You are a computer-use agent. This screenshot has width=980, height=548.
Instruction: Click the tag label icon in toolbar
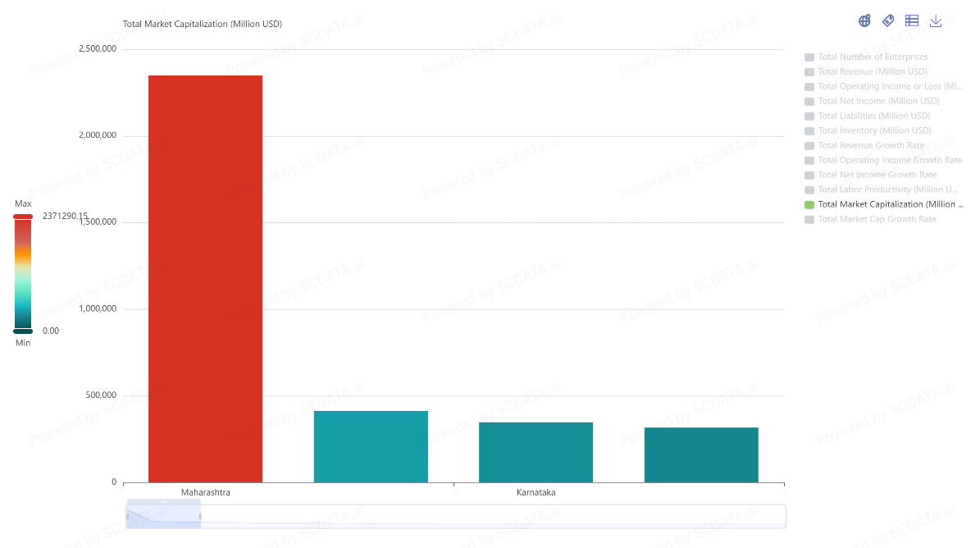click(x=888, y=21)
